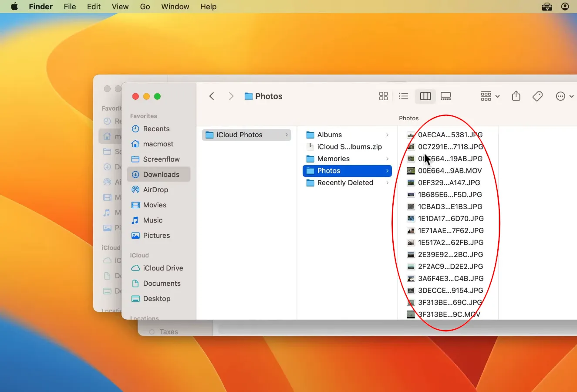Click the more actions ellipsis icon
The height and width of the screenshot is (392, 577).
(x=560, y=96)
